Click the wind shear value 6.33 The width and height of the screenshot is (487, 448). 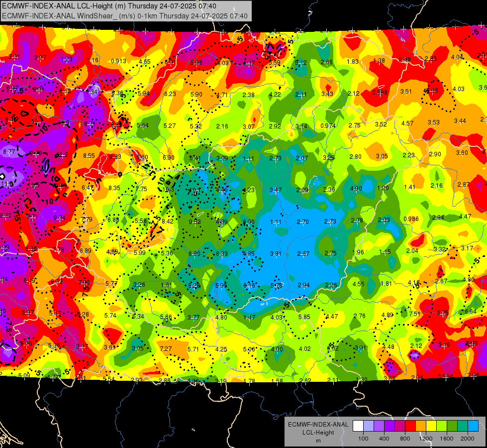tap(222, 254)
